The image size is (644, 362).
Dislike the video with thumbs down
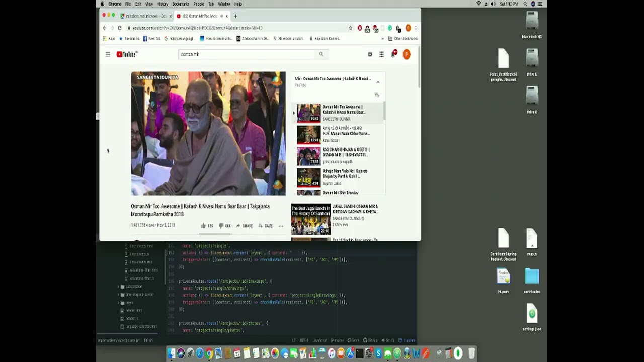[x=224, y=226]
